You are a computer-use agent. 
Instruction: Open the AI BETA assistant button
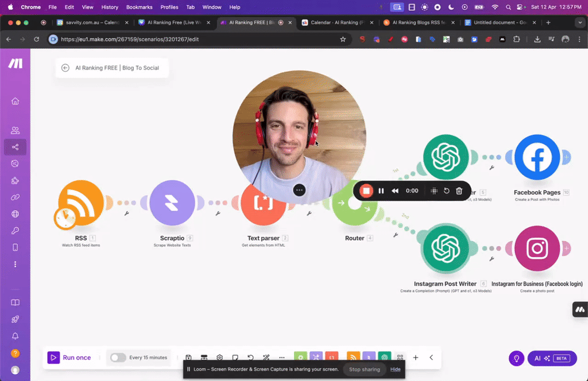(552, 359)
